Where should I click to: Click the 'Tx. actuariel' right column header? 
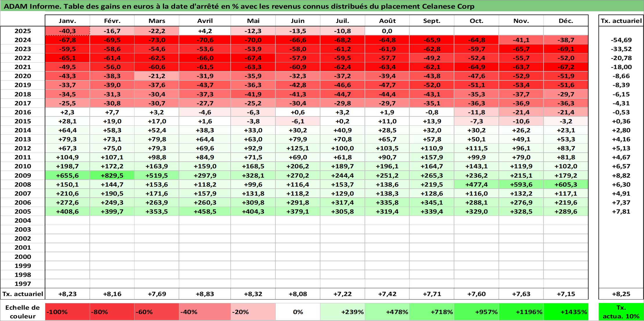pos(621,21)
